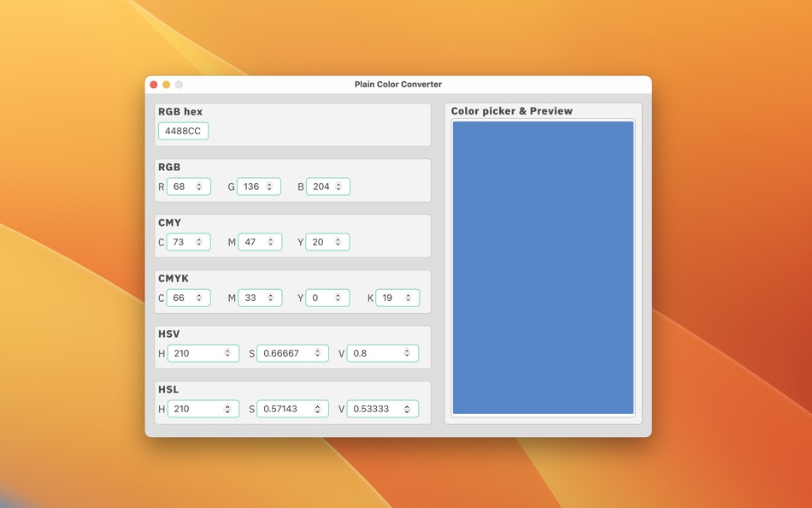812x508 pixels.
Task: Close the Plain Color Converter window
Action: [154, 85]
